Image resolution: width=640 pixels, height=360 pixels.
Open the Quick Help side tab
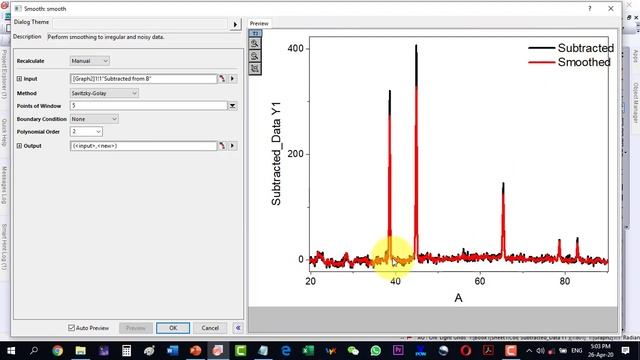coord(4,133)
